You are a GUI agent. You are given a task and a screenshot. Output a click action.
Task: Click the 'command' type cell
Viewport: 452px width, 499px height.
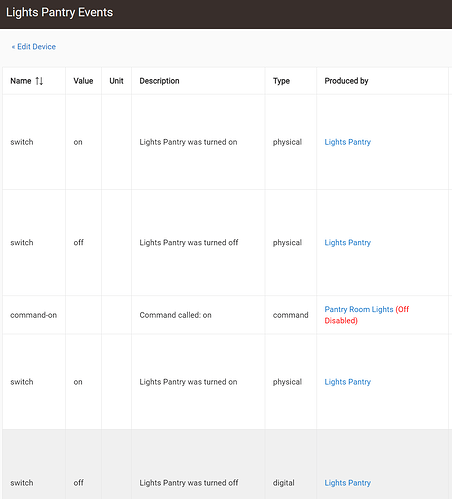[x=291, y=315]
